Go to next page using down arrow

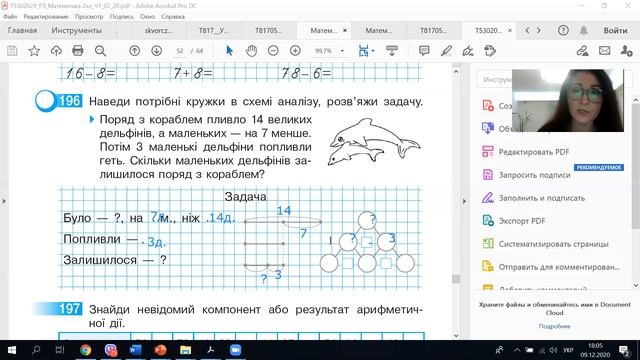pos(156,51)
